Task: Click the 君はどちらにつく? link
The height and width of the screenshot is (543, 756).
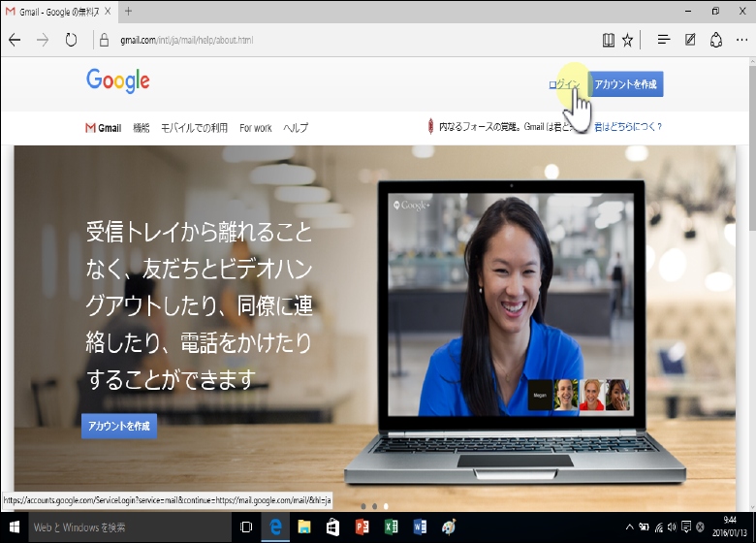Action: [628, 127]
